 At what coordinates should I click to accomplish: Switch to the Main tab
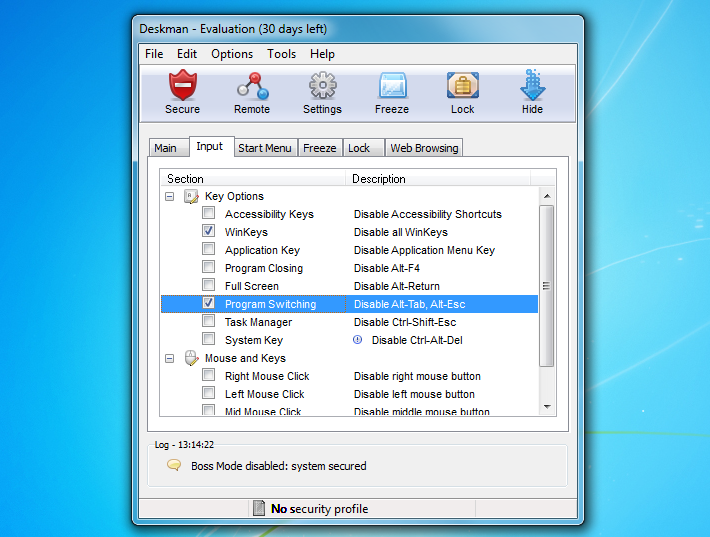pyautogui.click(x=168, y=148)
